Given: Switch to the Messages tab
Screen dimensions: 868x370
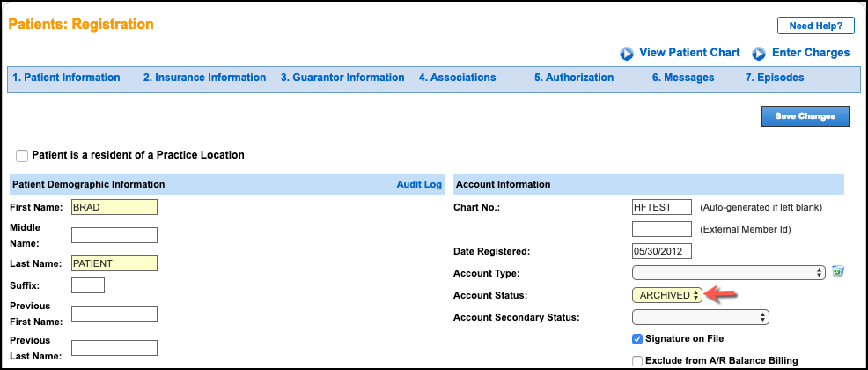Looking at the screenshot, I should pyautogui.click(x=683, y=78).
